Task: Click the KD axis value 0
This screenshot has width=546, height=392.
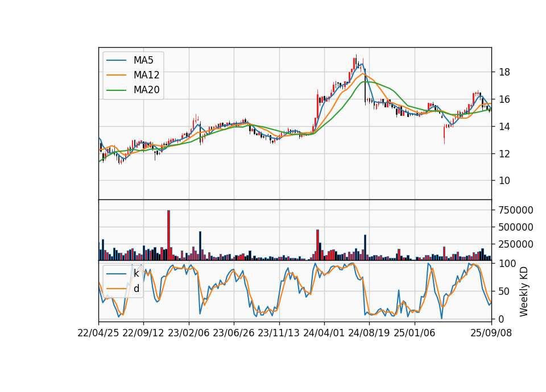Action: click(x=502, y=319)
